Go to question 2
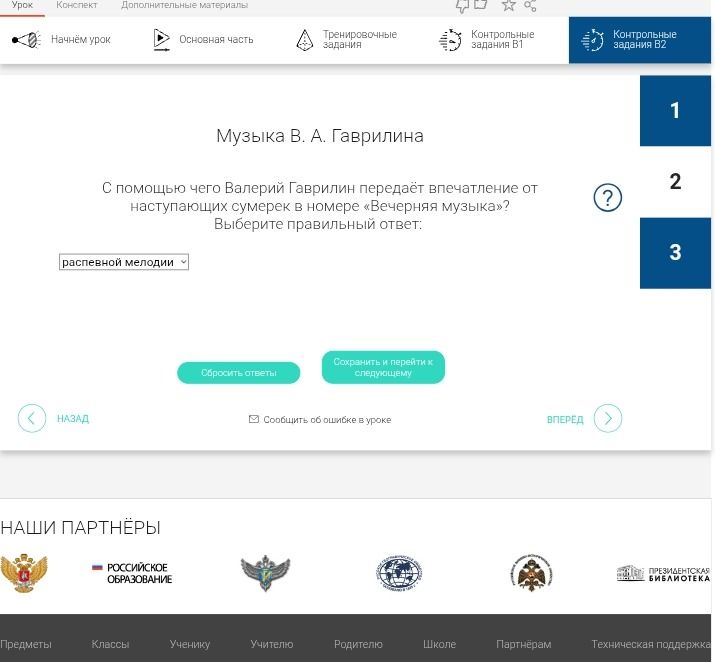Image resolution: width=715 pixels, height=662 pixels. pyautogui.click(x=675, y=181)
